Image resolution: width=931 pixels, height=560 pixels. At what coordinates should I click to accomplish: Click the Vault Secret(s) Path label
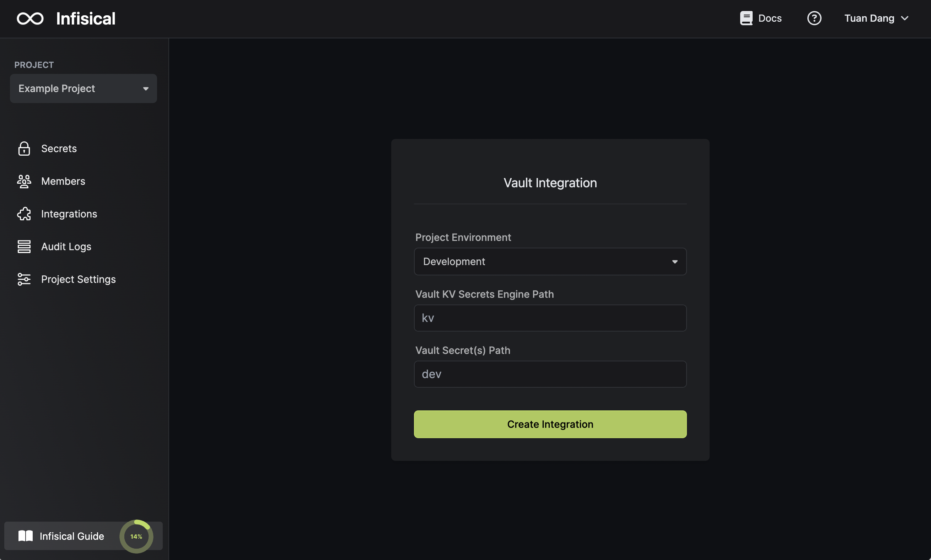point(463,351)
